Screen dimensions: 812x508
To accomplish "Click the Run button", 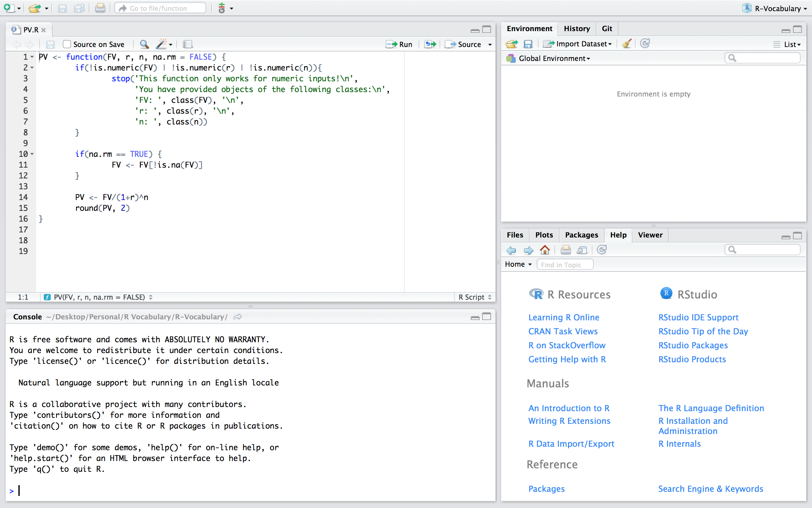I will [399, 44].
